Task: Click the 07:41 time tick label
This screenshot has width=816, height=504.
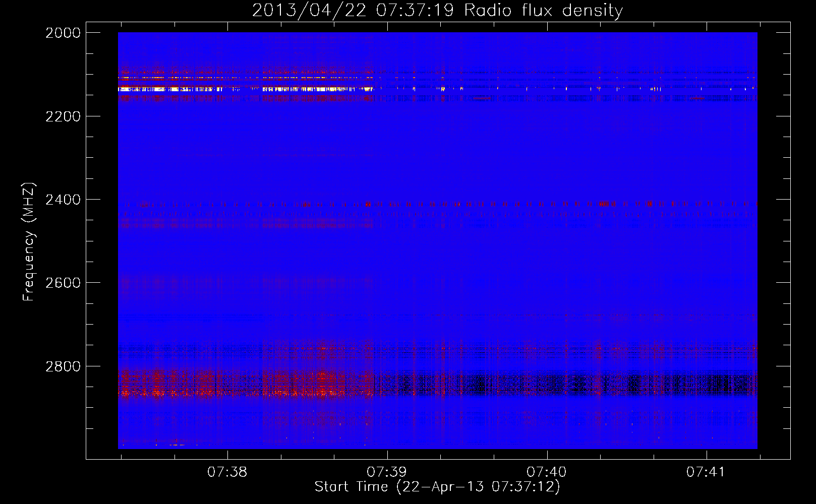Action: (x=706, y=472)
